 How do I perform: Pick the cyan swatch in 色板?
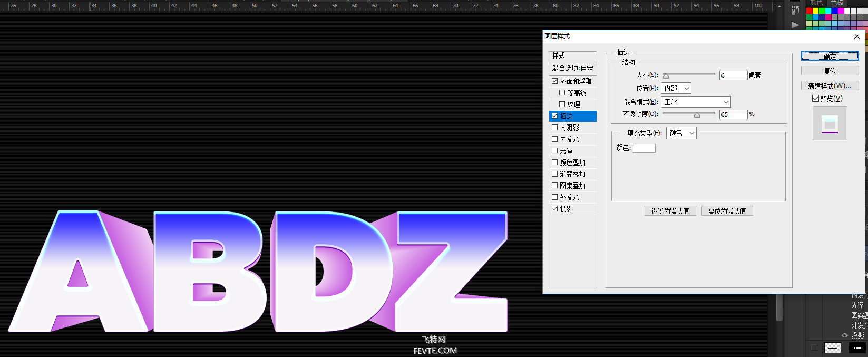tap(828, 11)
